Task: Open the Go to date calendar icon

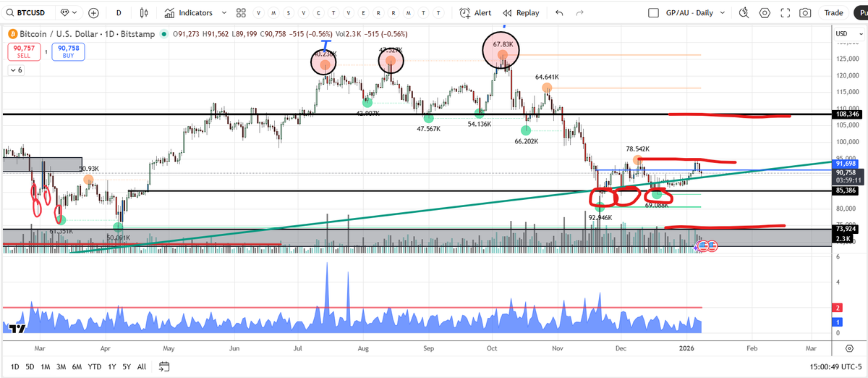Action: pos(164,366)
